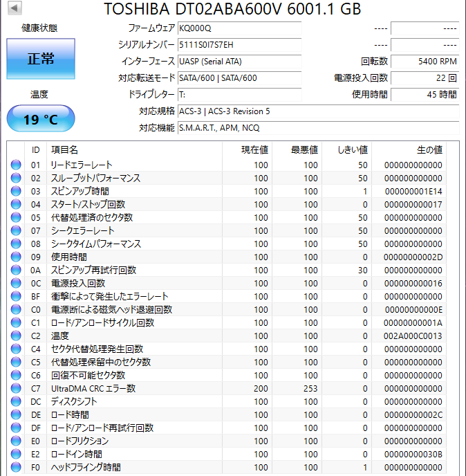Click the status icon for ディスクシフト
Image resolution: width=466 pixels, height=476 pixels.
click(16, 401)
